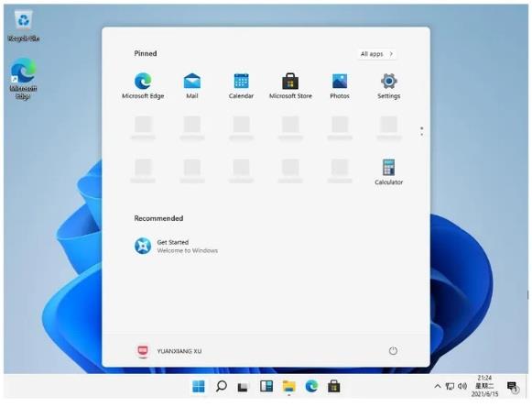Open the Widgets panel from taskbar
The height and width of the screenshot is (407, 532).
click(x=266, y=386)
